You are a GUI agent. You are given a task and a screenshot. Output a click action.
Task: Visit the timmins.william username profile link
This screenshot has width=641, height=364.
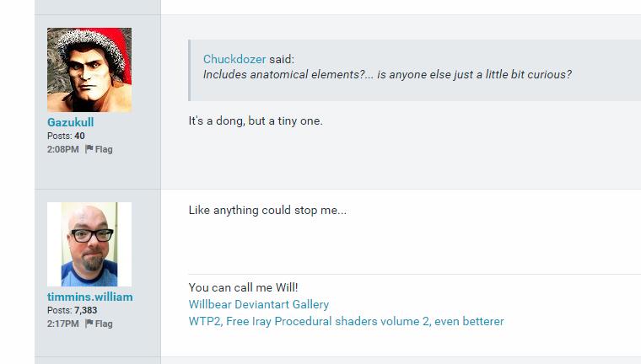pyautogui.click(x=89, y=297)
